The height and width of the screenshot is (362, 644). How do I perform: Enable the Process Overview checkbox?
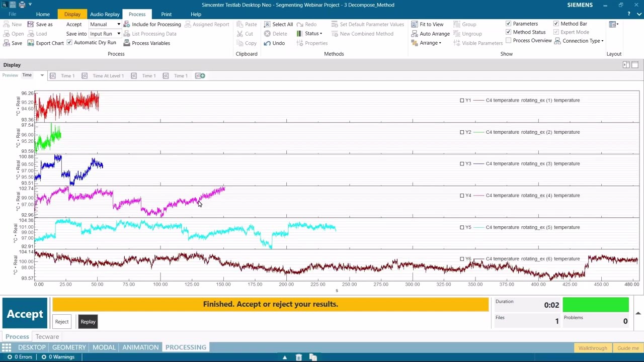[x=508, y=41]
